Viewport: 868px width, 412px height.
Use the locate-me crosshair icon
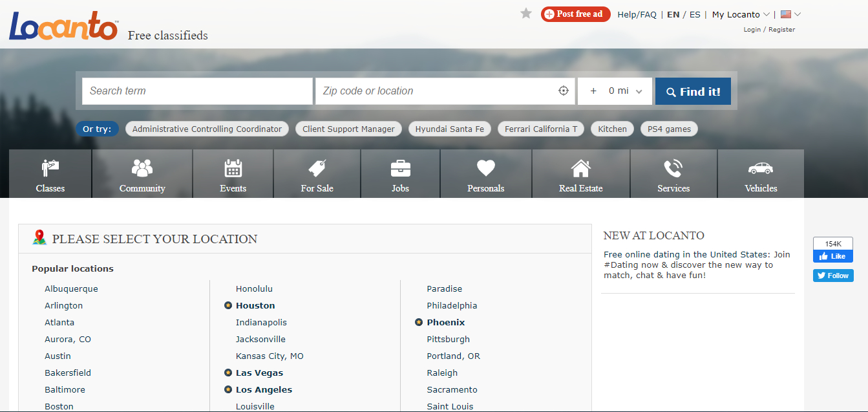pyautogui.click(x=564, y=91)
